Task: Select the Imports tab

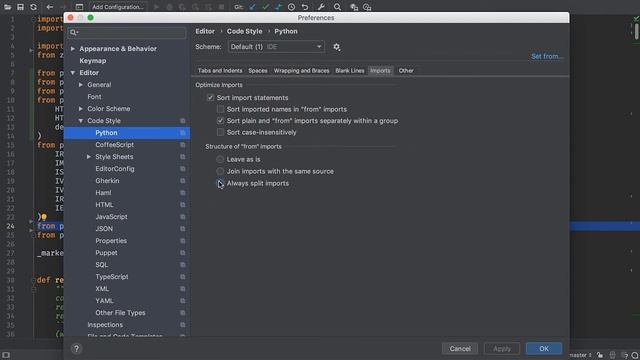Action: 380,71
